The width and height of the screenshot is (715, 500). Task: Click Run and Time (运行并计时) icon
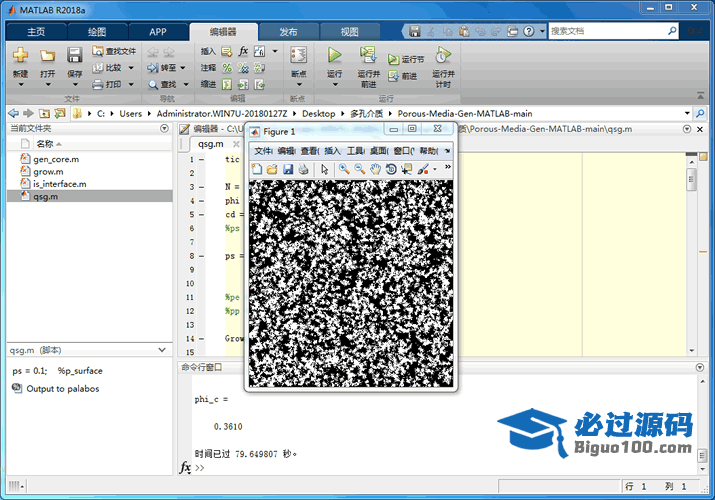(x=443, y=55)
